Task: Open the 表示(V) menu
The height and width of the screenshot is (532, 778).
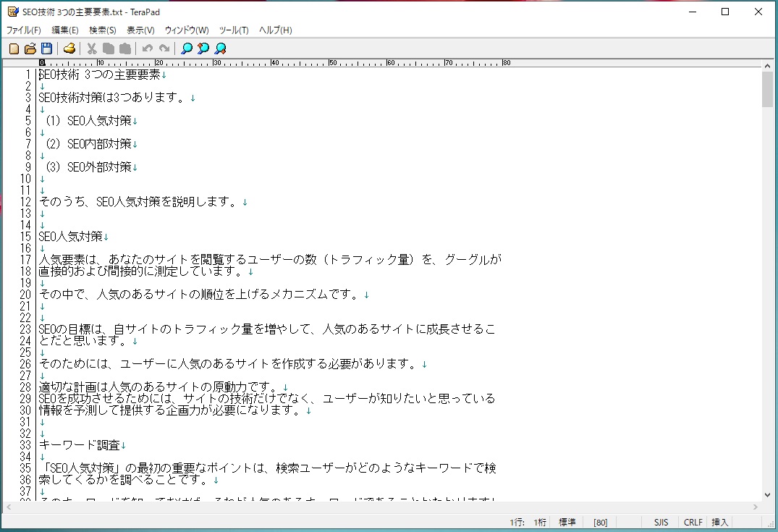Action: (140, 30)
